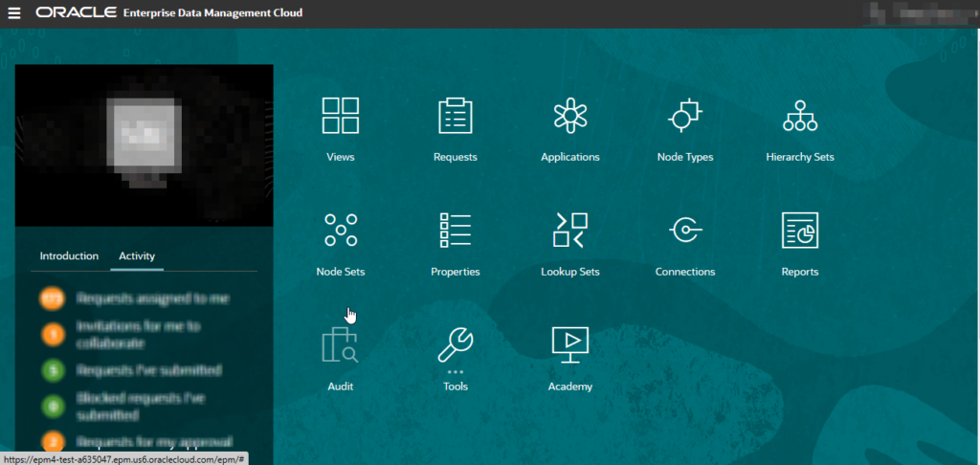The height and width of the screenshot is (465, 980).
Task: Open Blocked requests I've submitted link
Action: click(x=141, y=407)
